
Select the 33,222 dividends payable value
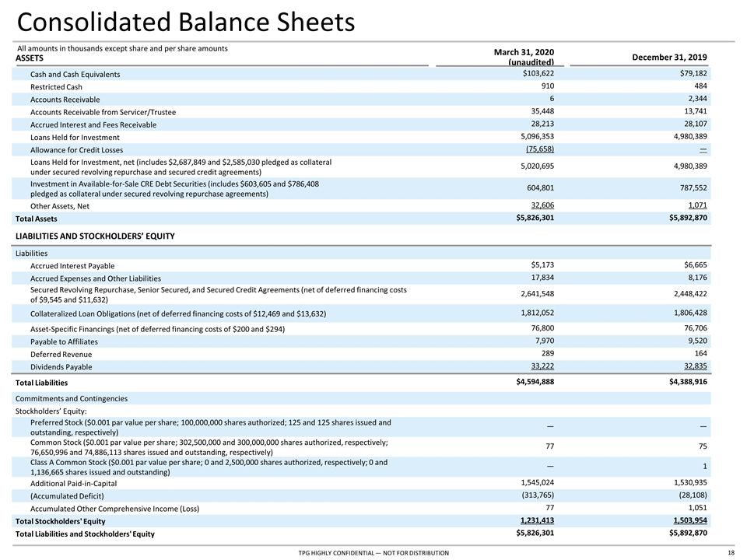pos(542,366)
